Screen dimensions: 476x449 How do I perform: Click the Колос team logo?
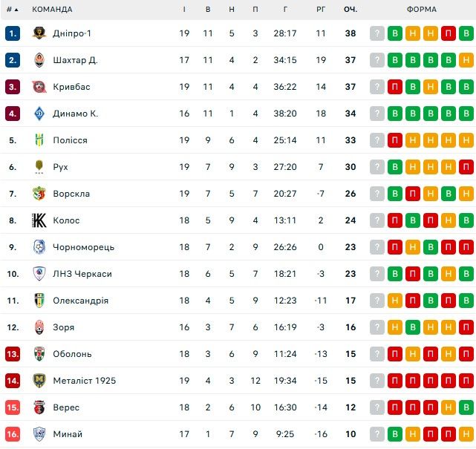pos(39,220)
